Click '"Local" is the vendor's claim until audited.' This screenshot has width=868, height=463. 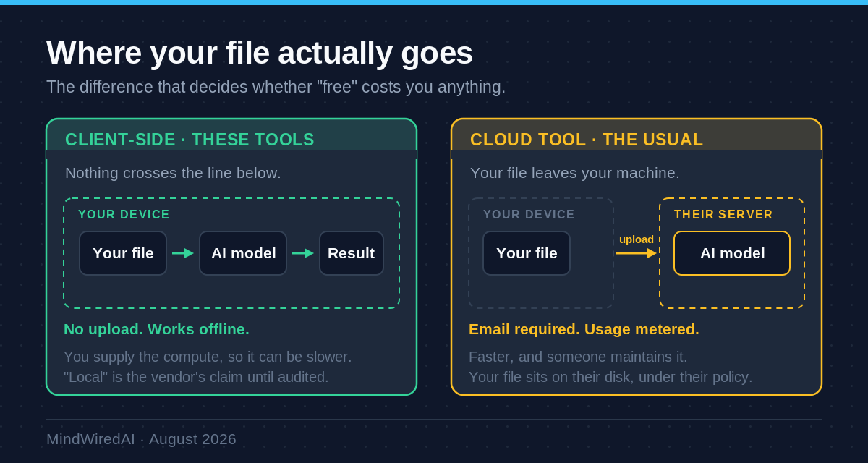pos(196,377)
